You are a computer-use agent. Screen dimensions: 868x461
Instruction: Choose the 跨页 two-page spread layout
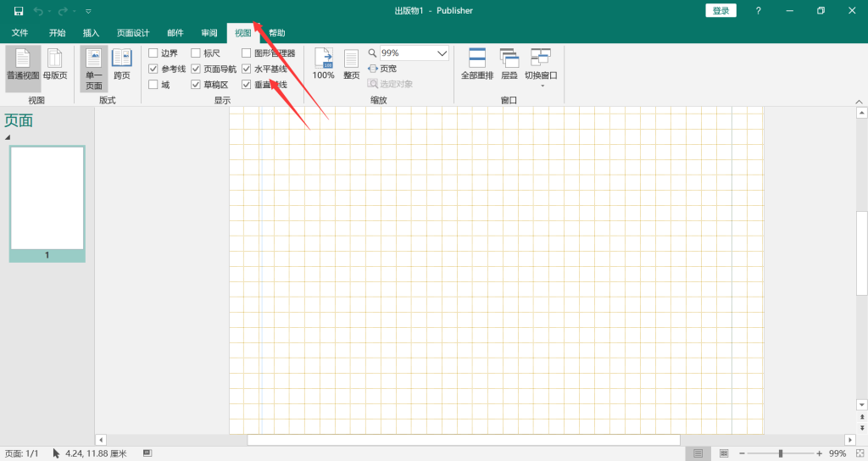(x=122, y=64)
